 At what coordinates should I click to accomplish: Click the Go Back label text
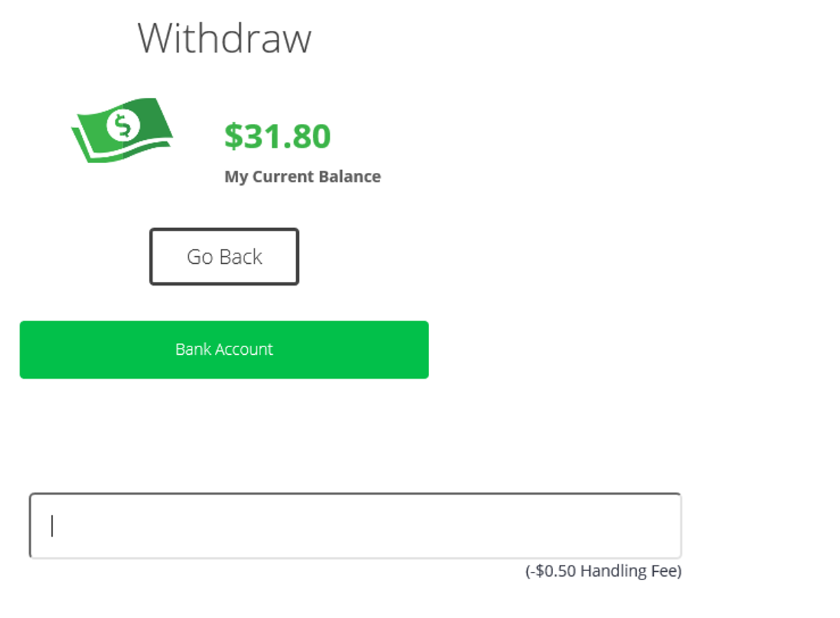[224, 257]
